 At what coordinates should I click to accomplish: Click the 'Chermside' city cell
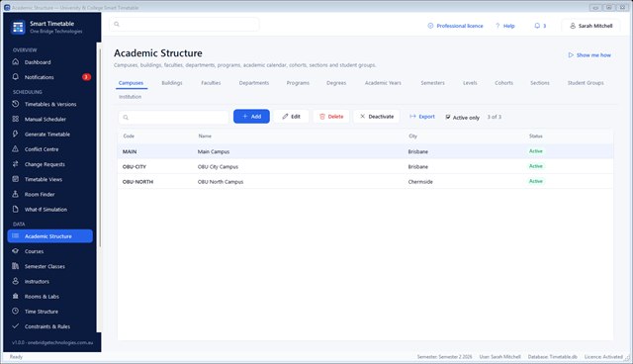point(420,182)
